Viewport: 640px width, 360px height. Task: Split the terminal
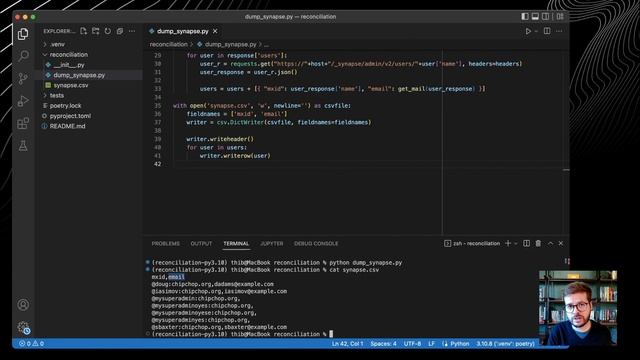527,243
